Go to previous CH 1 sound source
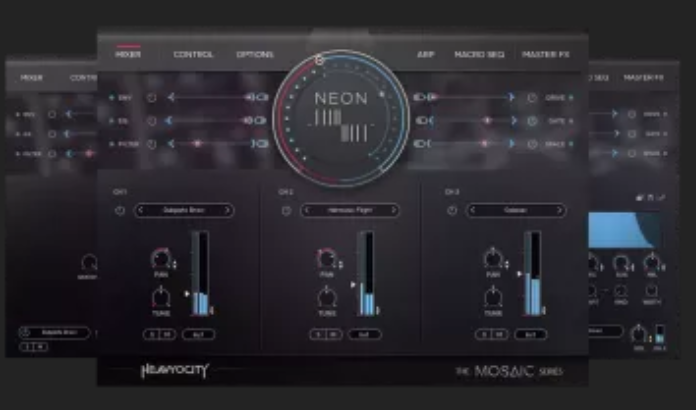696x410 pixels. pyautogui.click(x=141, y=210)
